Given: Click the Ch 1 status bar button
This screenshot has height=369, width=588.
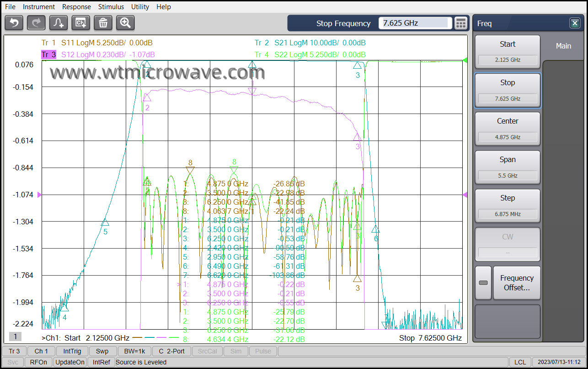Looking at the screenshot, I should (41, 351).
